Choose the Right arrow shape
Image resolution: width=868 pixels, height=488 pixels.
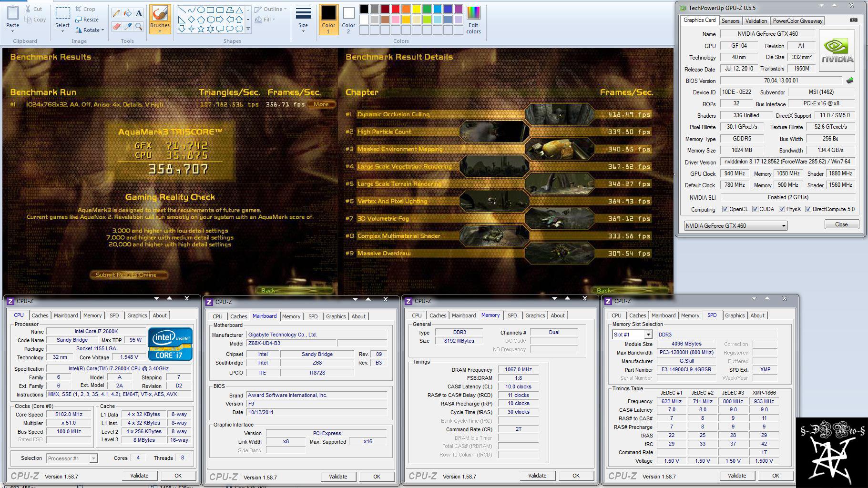coord(220,20)
